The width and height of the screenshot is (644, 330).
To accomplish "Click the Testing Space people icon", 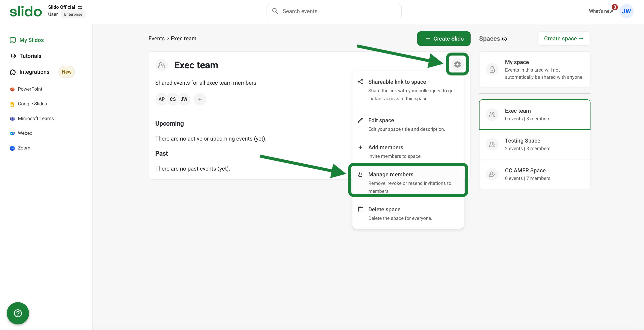I will coord(492,144).
